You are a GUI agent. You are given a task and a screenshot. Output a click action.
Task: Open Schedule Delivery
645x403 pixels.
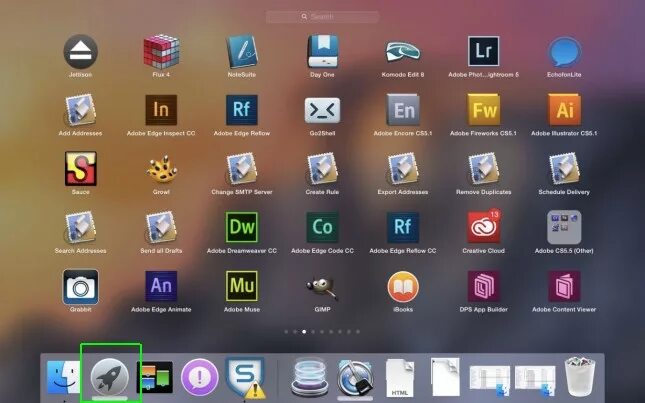(564, 169)
